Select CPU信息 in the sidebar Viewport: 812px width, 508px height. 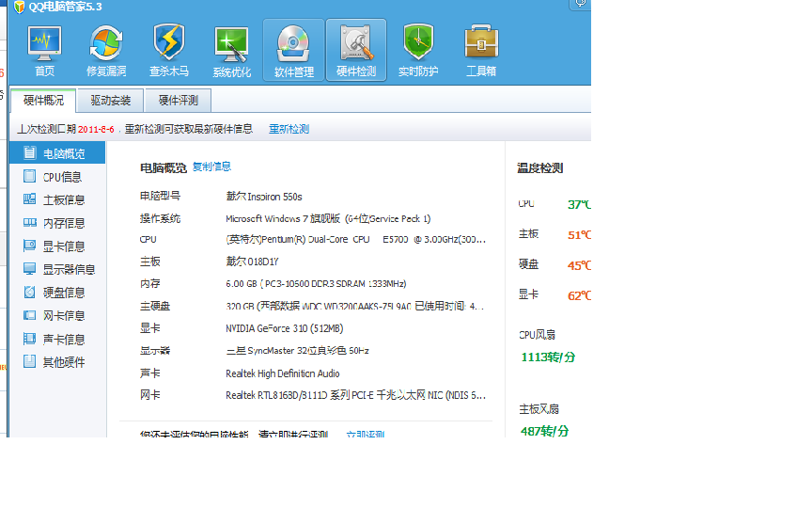(x=61, y=176)
